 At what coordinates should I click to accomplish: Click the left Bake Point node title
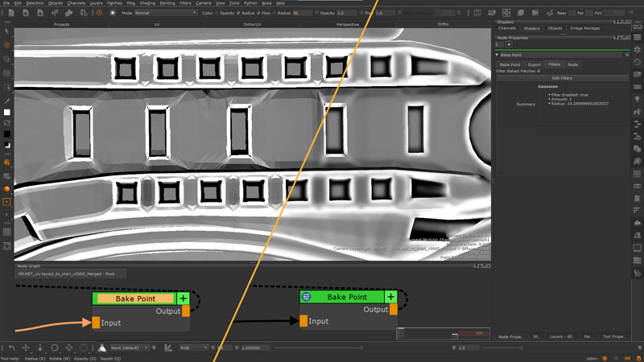point(135,298)
